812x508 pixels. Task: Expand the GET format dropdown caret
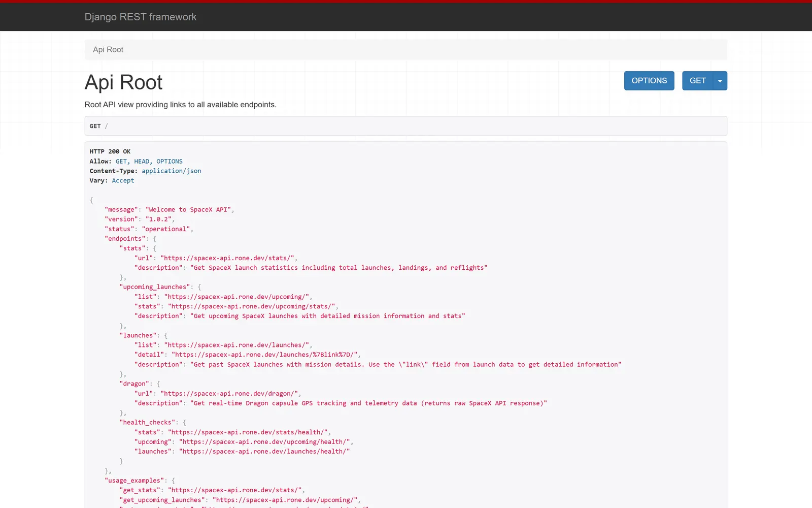[x=720, y=81]
